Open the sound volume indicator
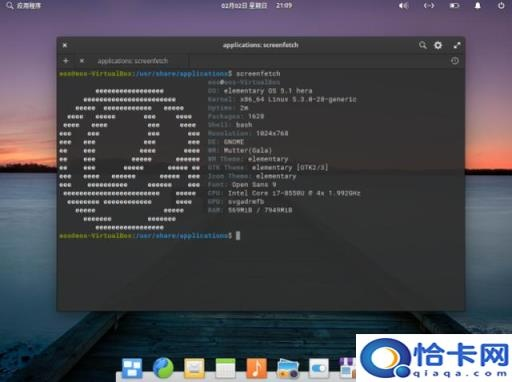This screenshot has height=382, width=512. click(x=403, y=6)
